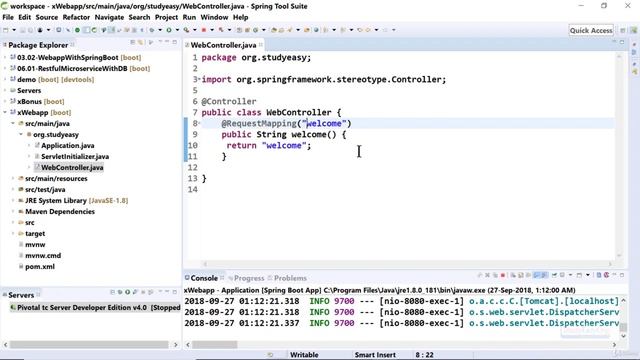Image resolution: width=640 pixels, height=360 pixels.
Task: Open the Refactor menu
Action: point(76,17)
